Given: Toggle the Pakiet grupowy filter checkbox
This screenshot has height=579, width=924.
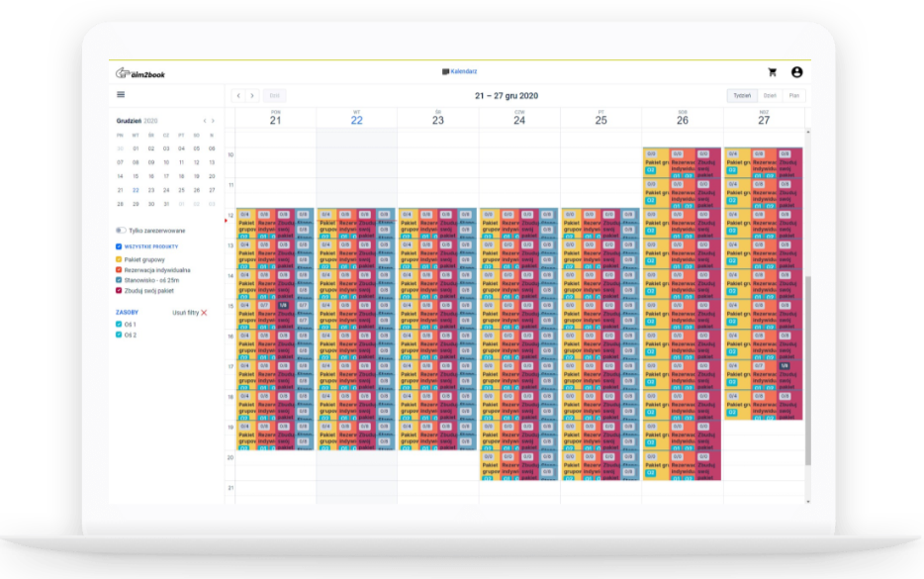Looking at the screenshot, I should coord(120,259).
